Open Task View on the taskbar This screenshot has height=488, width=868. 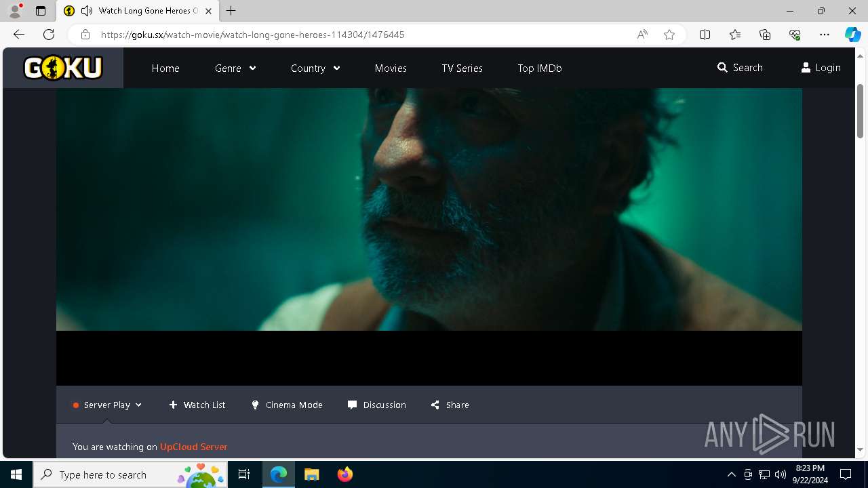[x=244, y=474]
